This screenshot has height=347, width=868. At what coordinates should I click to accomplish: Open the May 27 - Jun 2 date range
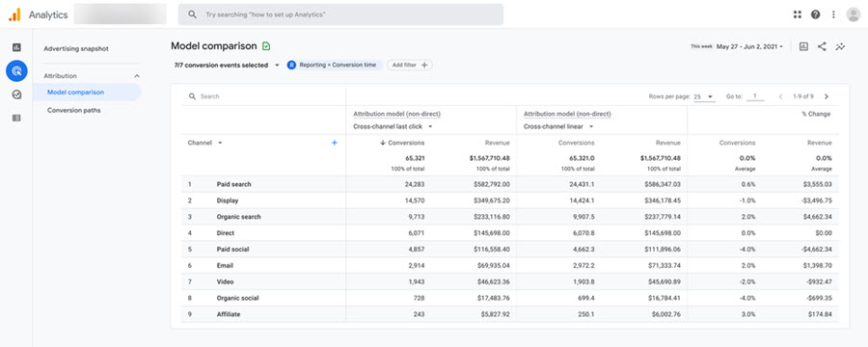point(749,47)
